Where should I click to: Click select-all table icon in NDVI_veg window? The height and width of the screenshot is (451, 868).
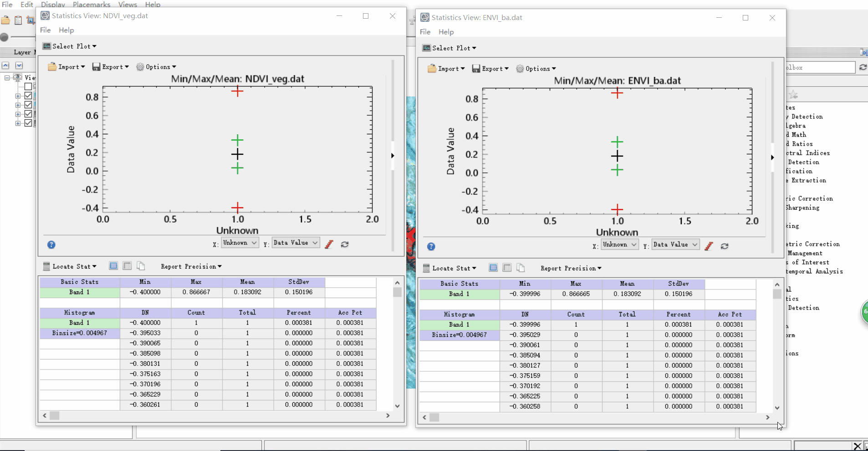coord(113,266)
